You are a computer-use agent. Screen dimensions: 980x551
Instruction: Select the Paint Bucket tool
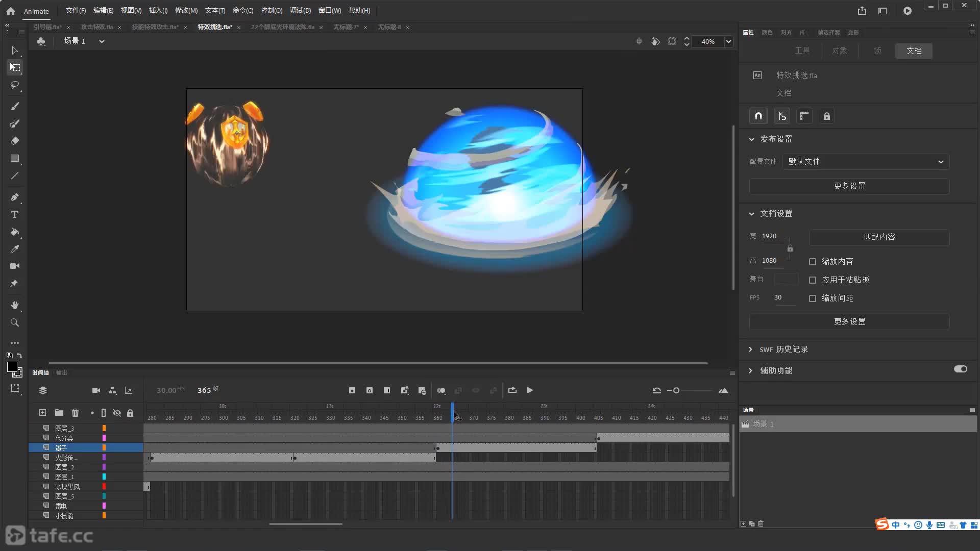click(14, 232)
